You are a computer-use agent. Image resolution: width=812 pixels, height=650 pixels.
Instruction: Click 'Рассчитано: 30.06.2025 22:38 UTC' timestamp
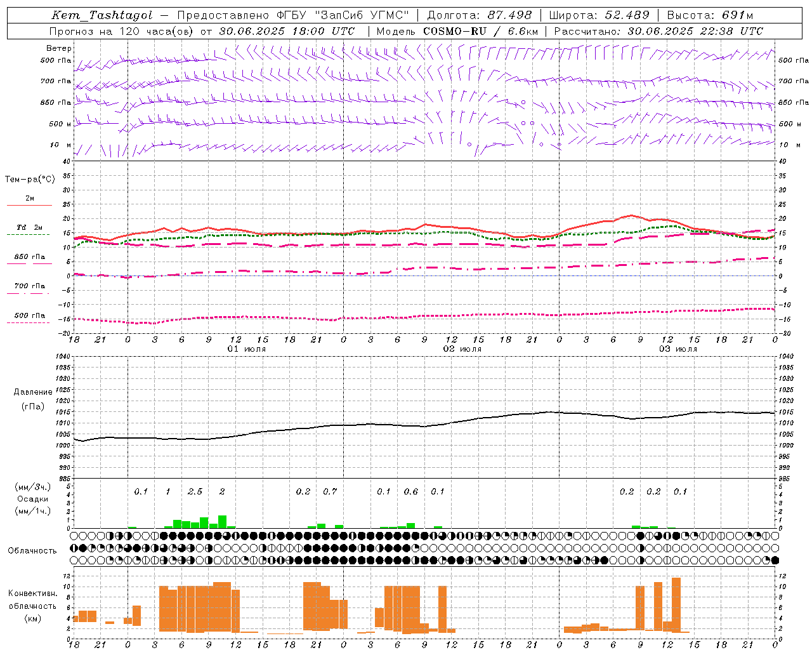click(658, 31)
